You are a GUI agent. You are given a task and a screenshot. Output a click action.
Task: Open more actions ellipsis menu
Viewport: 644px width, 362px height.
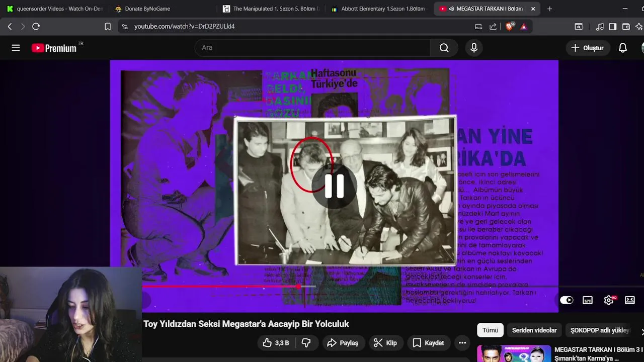(462, 343)
